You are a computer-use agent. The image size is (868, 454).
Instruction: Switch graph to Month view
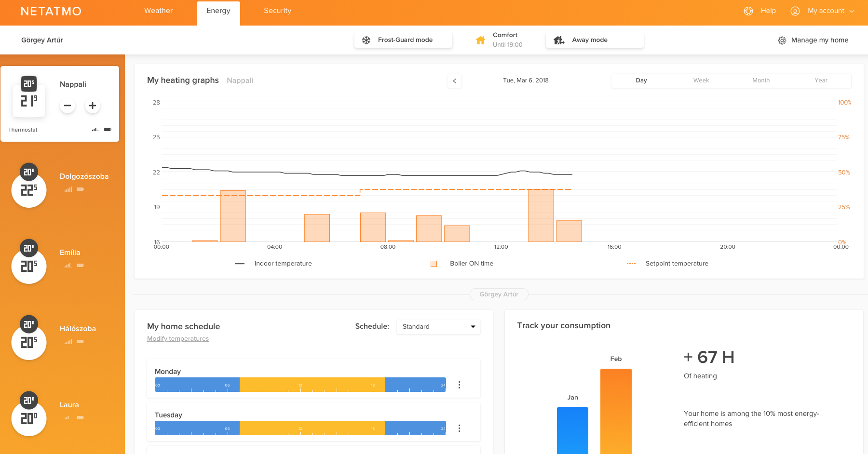tap(761, 80)
